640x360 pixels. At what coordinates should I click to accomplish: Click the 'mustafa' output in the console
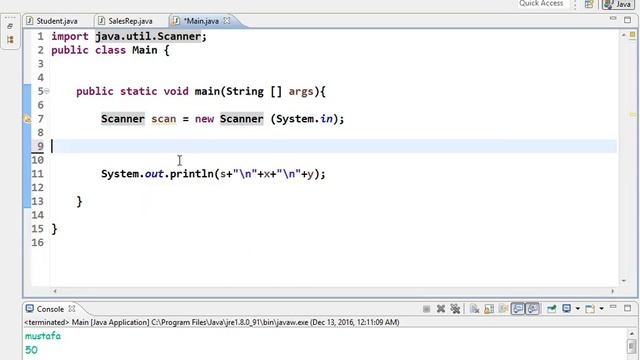tap(43, 336)
